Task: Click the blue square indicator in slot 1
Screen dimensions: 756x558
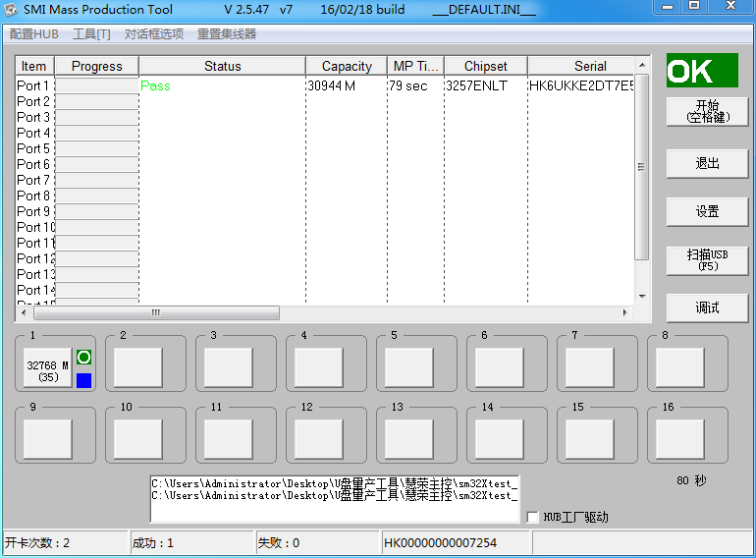Action: [83, 380]
